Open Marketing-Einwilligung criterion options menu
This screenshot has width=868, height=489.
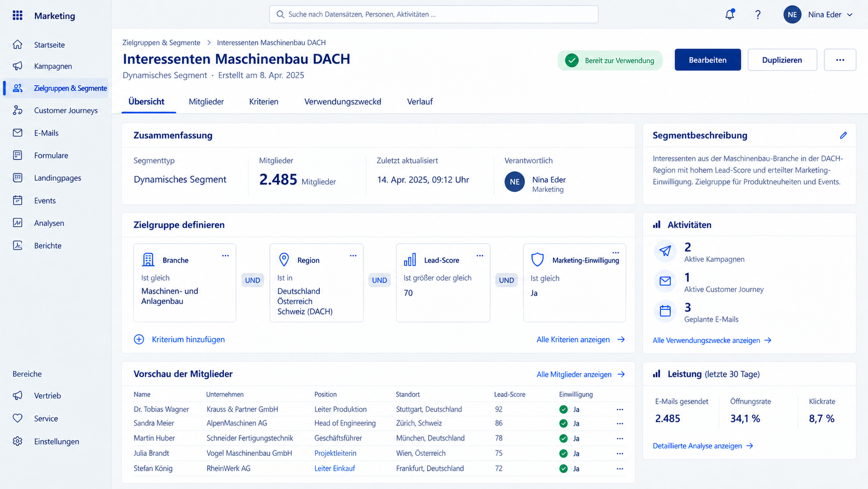point(616,253)
